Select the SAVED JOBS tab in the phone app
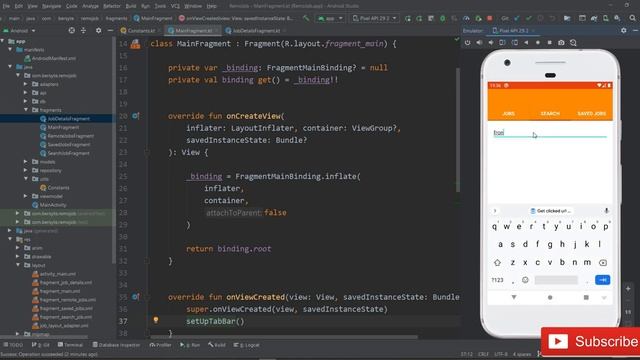The height and width of the screenshot is (360, 640). click(x=592, y=113)
